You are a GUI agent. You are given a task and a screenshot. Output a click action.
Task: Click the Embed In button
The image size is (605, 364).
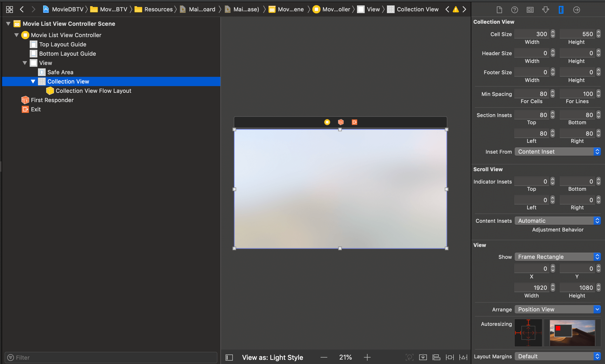[x=423, y=357]
